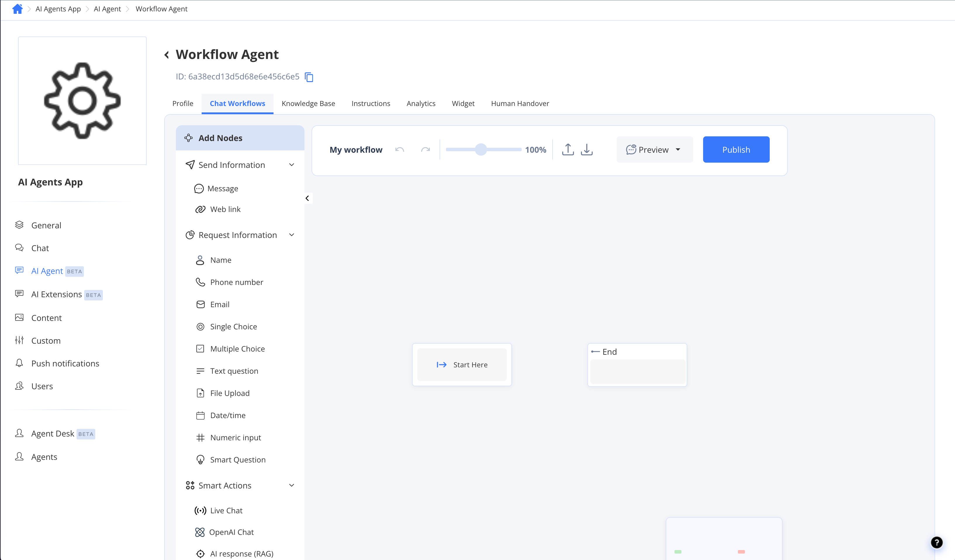Screen dimensions: 955x560
Task: Add a Message node
Action: (216, 189)
